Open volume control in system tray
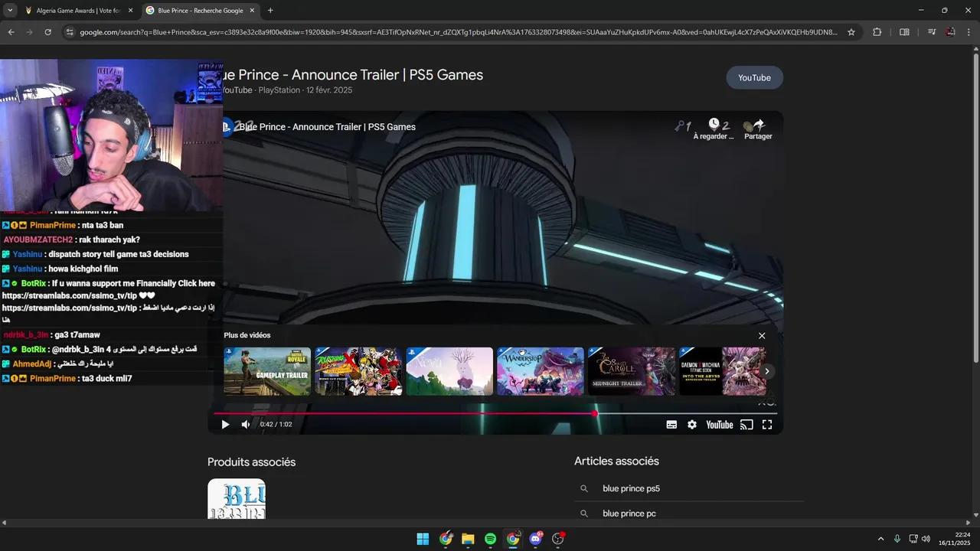The width and height of the screenshot is (980, 551). pyautogui.click(x=926, y=539)
